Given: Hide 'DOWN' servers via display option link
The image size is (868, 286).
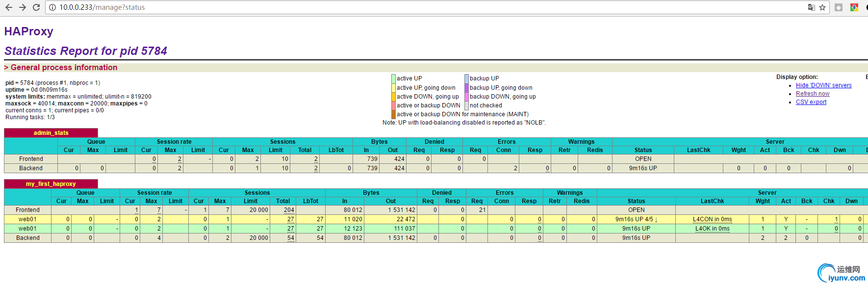Looking at the screenshot, I should [823, 85].
